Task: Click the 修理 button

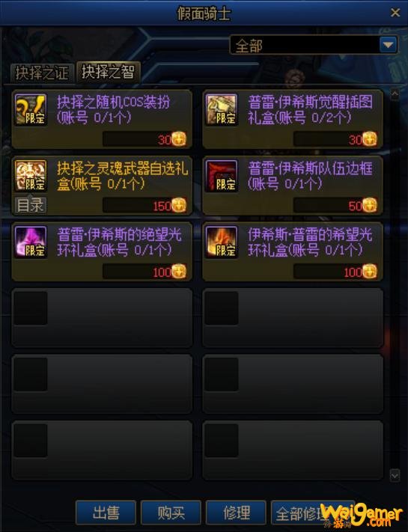Action: click(236, 513)
